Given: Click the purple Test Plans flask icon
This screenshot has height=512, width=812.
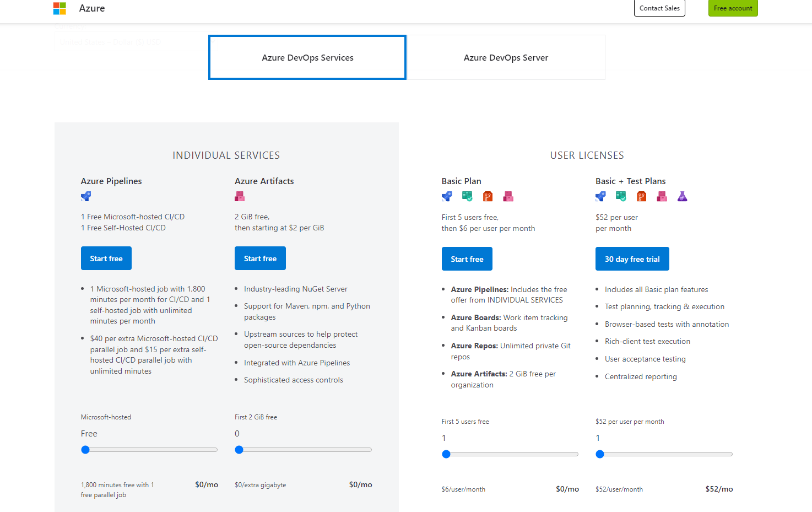Looking at the screenshot, I should 683,196.
